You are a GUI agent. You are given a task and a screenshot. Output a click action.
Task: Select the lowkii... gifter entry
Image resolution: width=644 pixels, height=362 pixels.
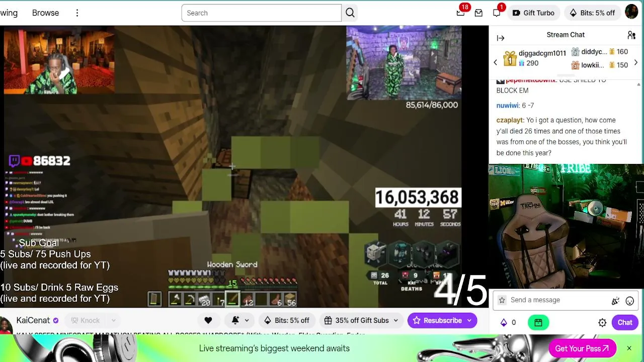(599, 65)
